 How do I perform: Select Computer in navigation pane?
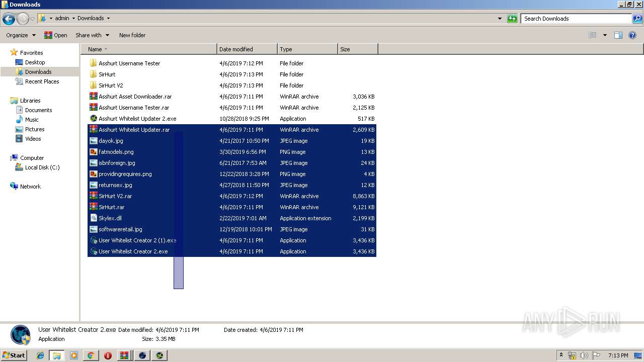point(32,158)
